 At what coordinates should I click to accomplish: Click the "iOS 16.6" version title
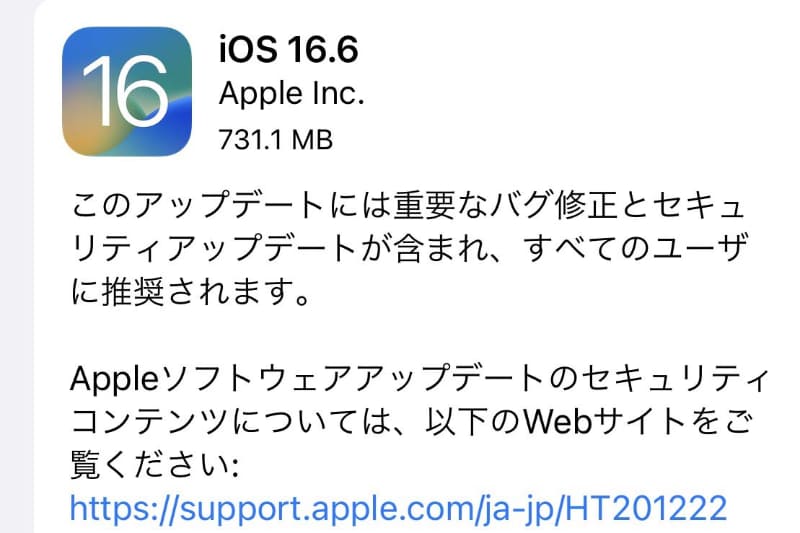tap(289, 49)
